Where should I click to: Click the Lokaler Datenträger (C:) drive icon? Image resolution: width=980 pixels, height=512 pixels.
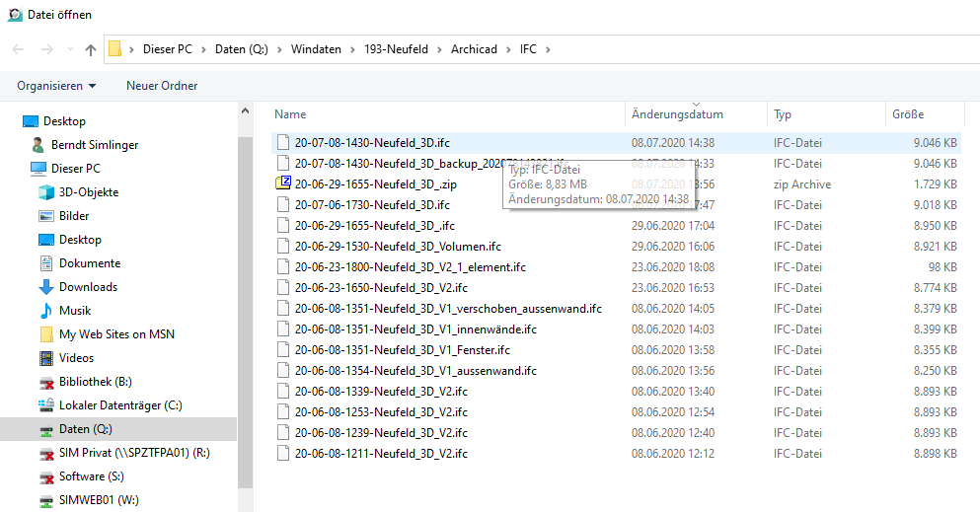click(45, 405)
